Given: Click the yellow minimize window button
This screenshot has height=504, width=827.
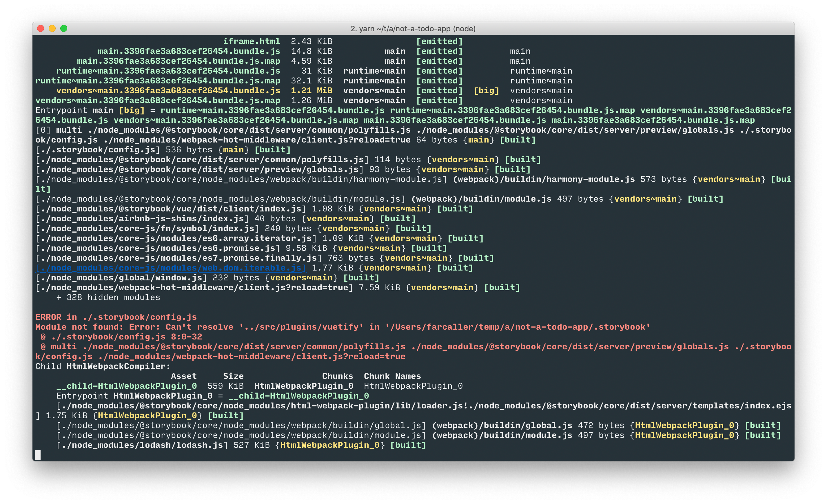Looking at the screenshot, I should point(52,28).
